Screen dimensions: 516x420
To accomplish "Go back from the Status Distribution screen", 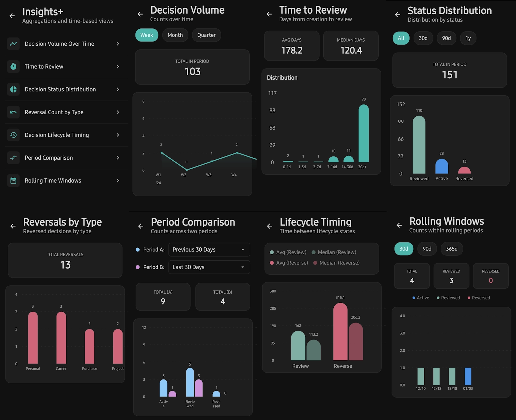I will tap(398, 15).
